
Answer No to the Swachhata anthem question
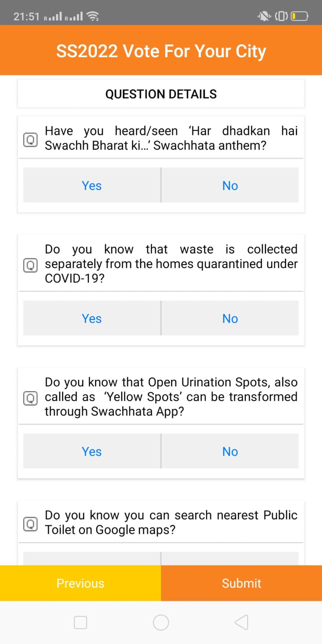[230, 185]
